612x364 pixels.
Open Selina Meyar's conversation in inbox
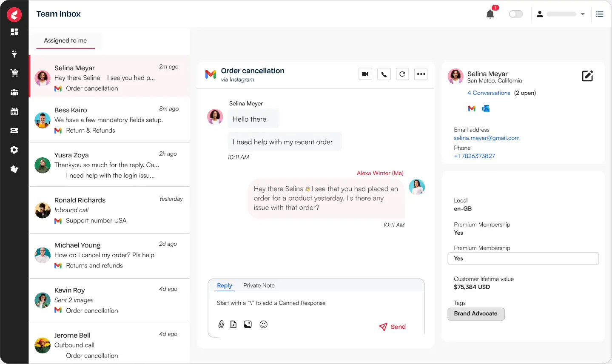click(x=109, y=77)
